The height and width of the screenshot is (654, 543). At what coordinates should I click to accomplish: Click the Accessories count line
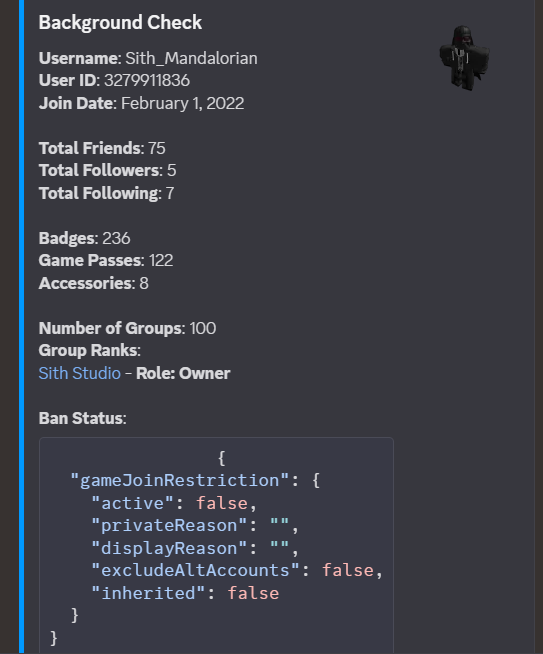click(x=94, y=283)
